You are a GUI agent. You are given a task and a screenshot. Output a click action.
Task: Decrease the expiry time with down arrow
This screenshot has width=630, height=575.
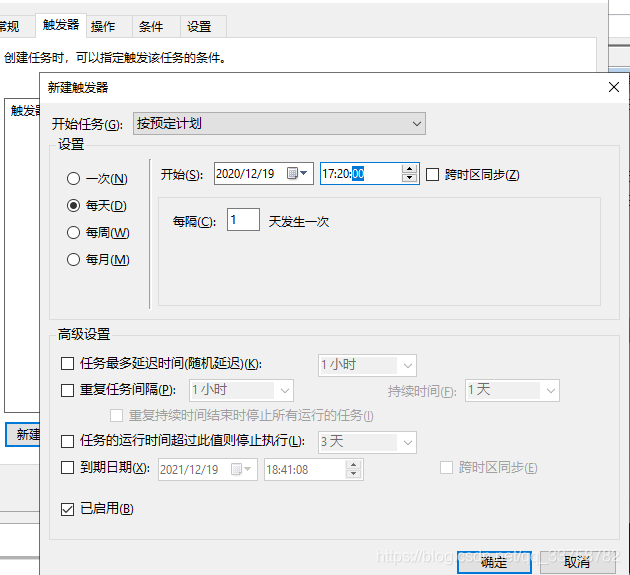[353, 474]
